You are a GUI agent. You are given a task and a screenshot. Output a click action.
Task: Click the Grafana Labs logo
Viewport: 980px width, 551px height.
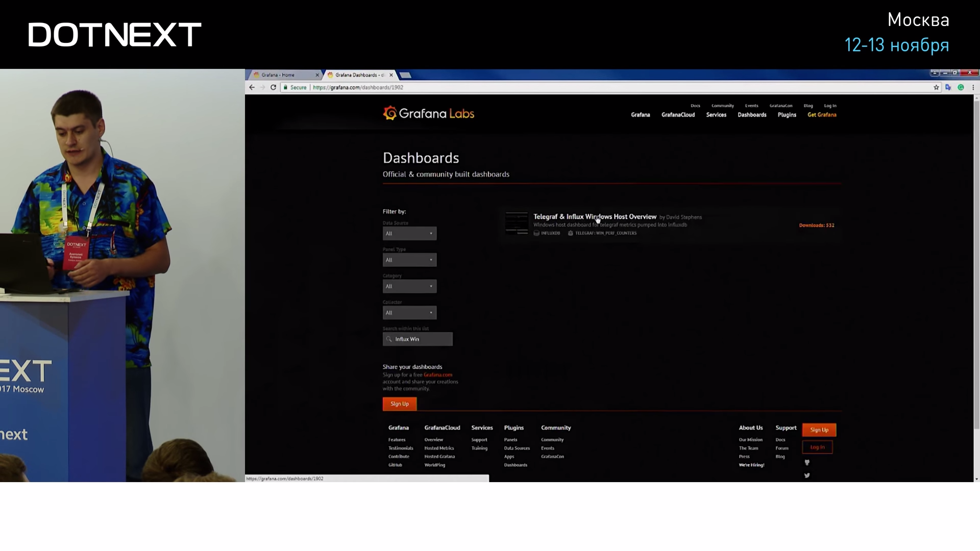[x=428, y=113]
